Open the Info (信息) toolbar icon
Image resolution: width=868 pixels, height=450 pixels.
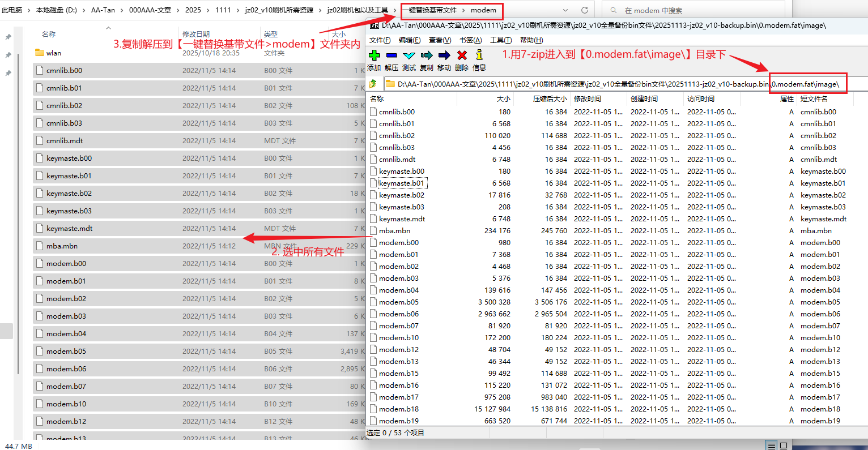[x=479, y=55]
